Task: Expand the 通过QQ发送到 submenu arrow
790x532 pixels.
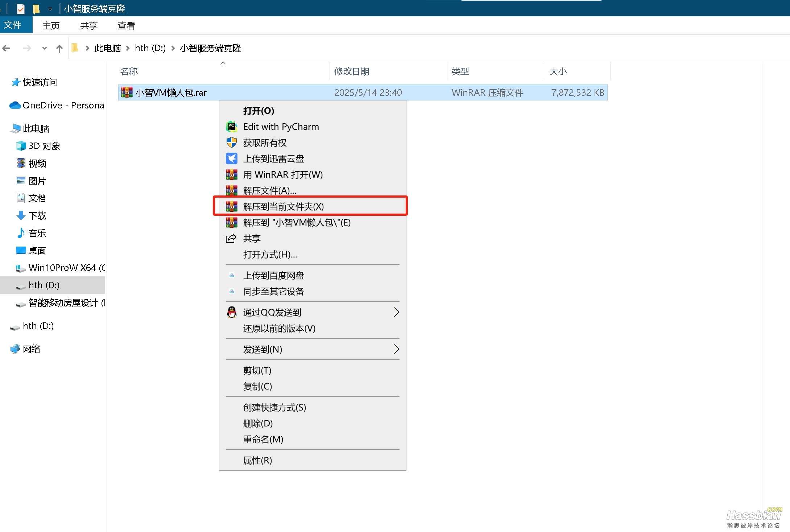Action: point(396,312)
